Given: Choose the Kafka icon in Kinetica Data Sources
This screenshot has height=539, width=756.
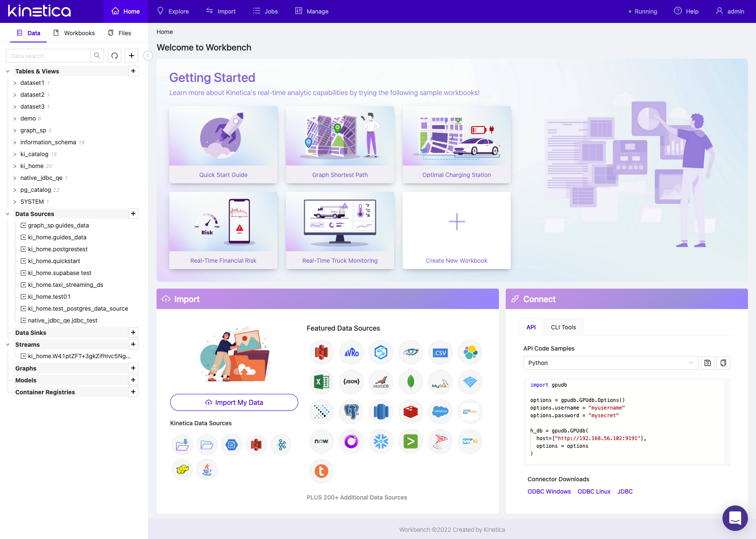Looking at the screenshot, I should pos(282,445).
